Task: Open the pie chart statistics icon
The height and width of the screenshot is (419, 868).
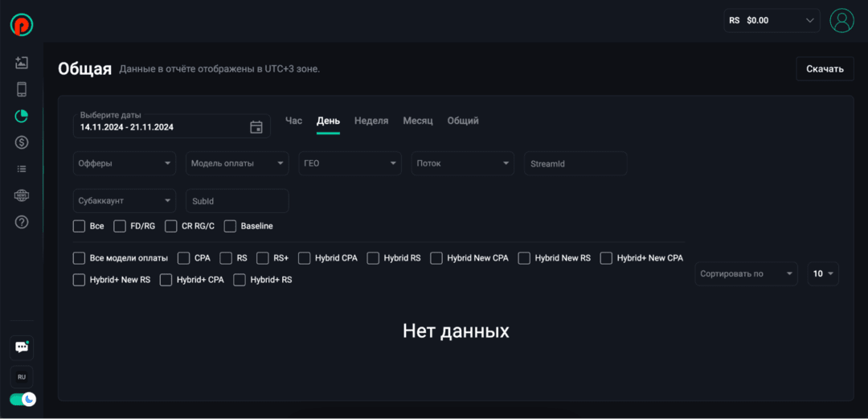Action: click(x=22, y=116)
